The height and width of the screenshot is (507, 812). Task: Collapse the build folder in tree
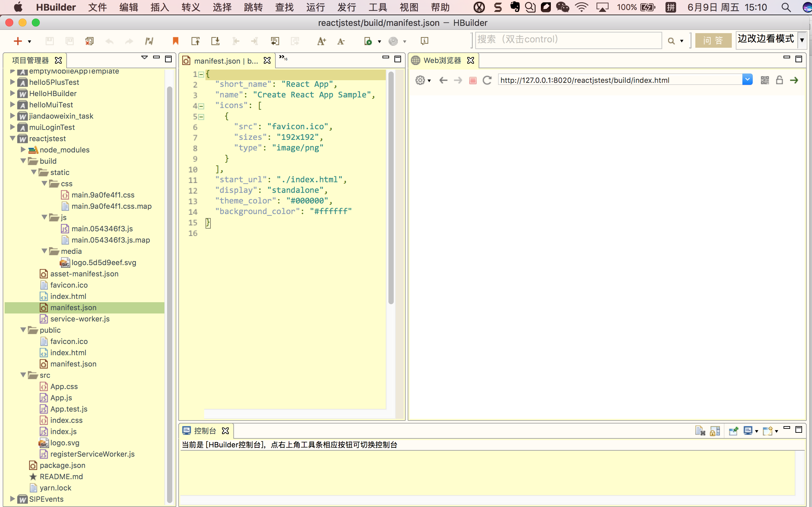pos(23,161)
